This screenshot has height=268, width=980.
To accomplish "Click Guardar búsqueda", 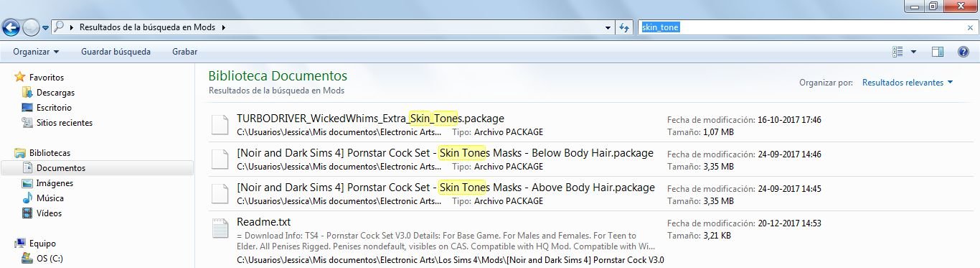I will coord(116,52).
